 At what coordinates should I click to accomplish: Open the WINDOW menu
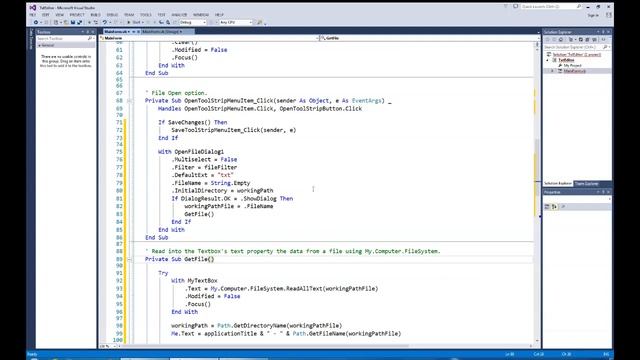click(x=201, y=15)
